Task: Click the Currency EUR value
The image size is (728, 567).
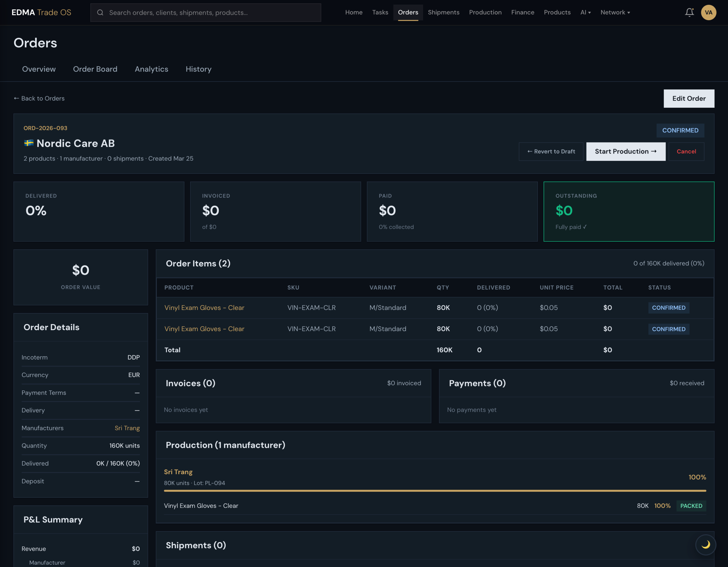Action: point(134,375)
